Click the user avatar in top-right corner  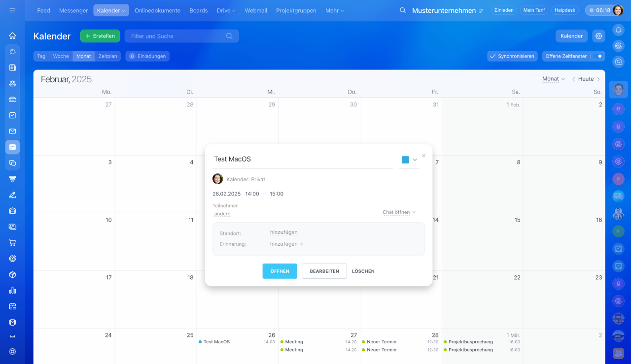618,10
